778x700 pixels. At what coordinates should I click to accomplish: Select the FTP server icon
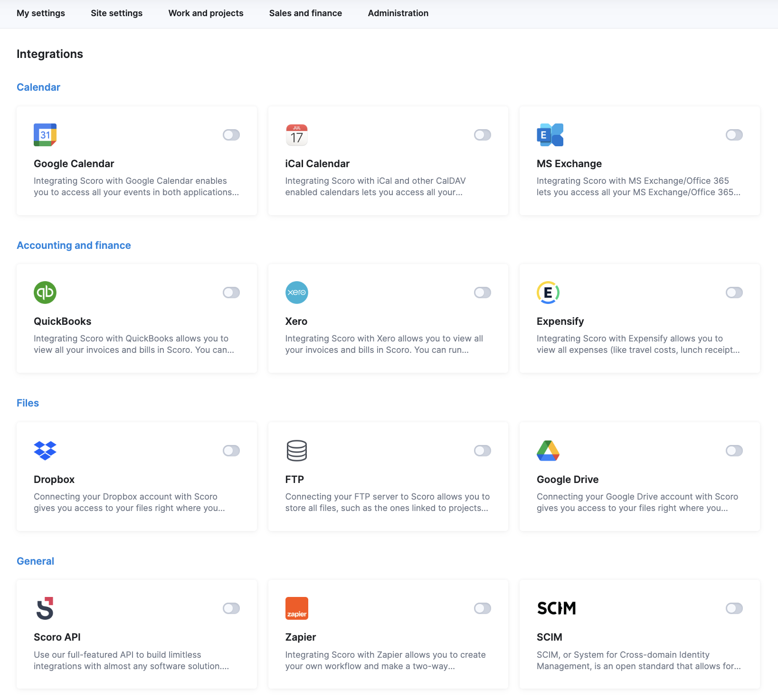(296, 450)
